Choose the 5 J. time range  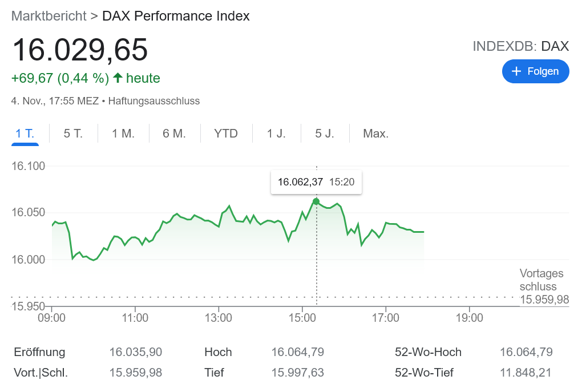click(325, 134)
